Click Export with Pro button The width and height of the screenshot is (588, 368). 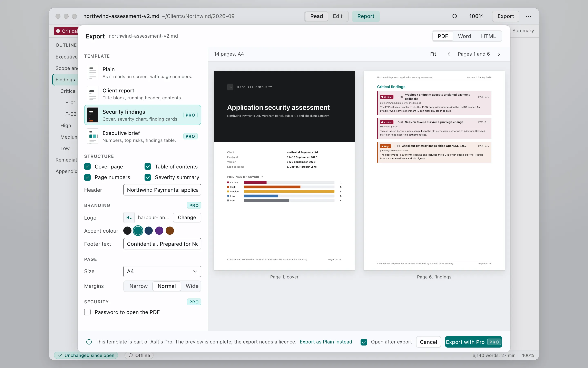click(x=473, y=342)
